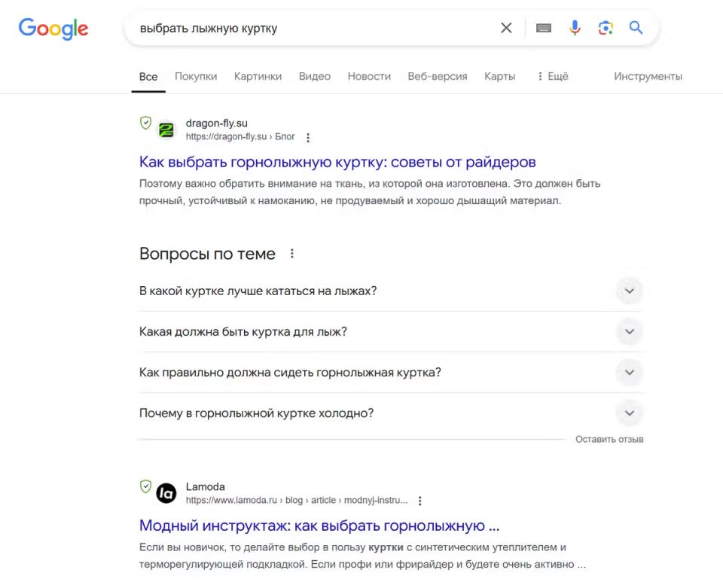Open the Инструменты search tools
The width and height of the screenshot is (723, 588).
click(648, 76)
